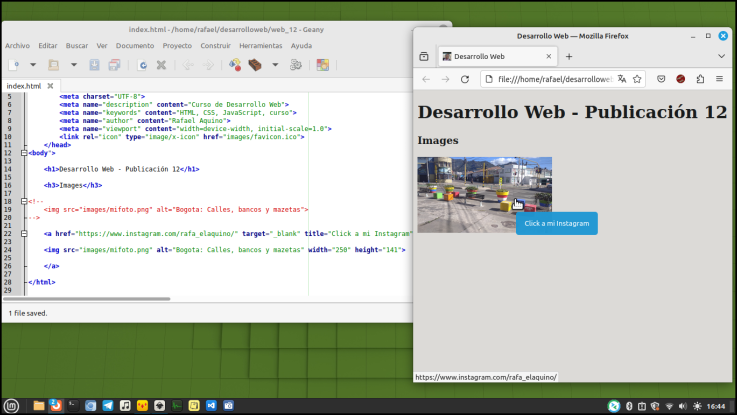This screenshot has height=415, width=737.
Task: Click the horizontal scrollbar in Geany editor
Action: pyautogui.click(x=87, y=298)
